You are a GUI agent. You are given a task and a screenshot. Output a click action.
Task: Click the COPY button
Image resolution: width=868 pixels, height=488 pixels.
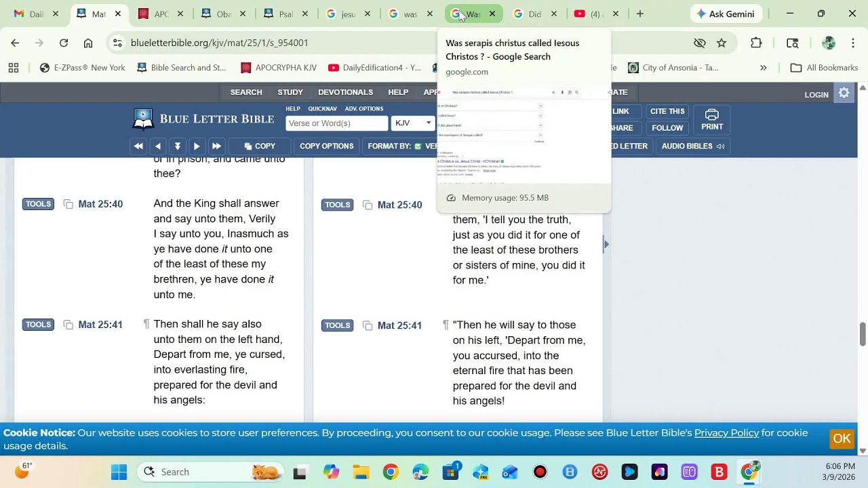coord(260,146)
